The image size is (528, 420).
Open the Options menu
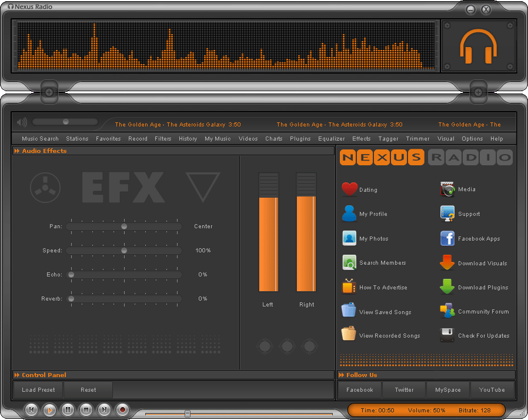pyautogui.click(x=472, y=138)
